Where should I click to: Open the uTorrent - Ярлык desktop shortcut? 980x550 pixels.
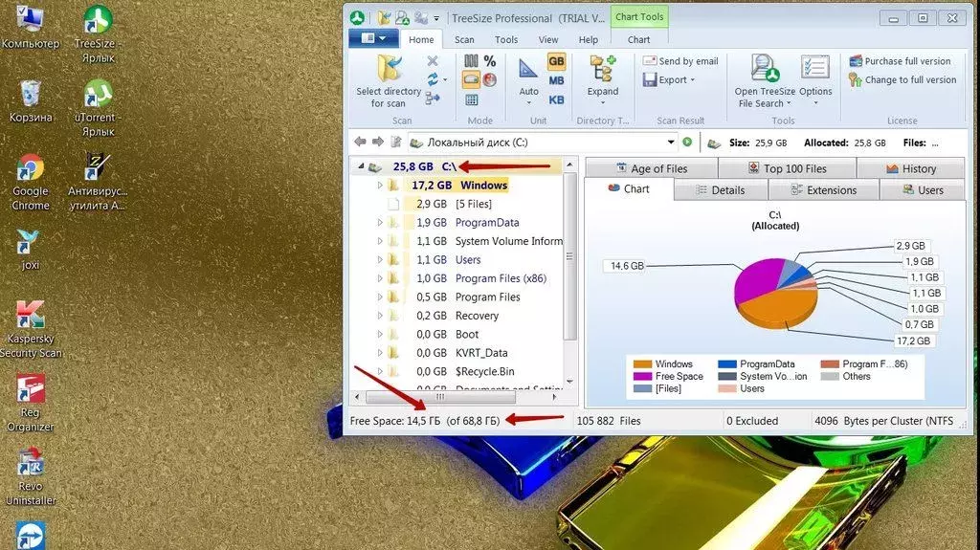tap(99, 108)
